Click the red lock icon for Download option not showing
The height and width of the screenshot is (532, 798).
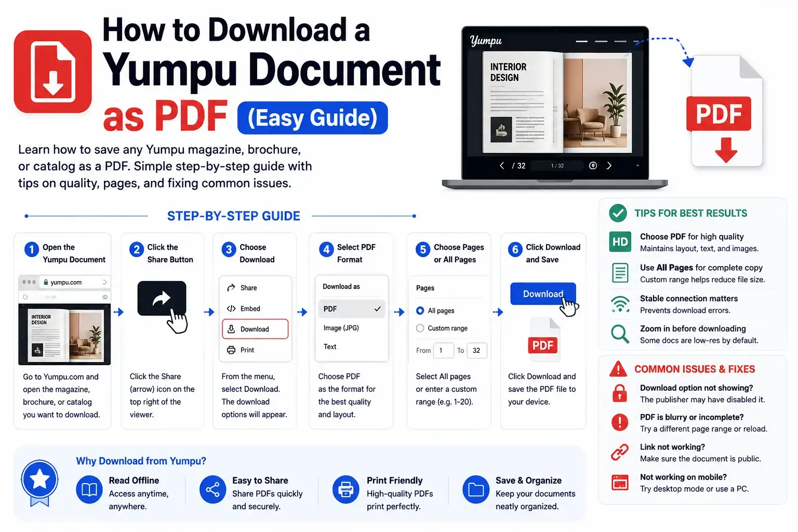point(619,393)
